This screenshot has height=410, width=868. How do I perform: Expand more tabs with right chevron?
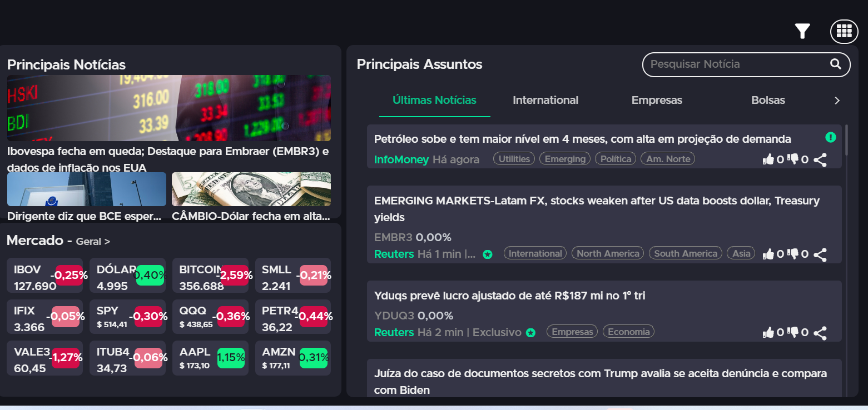(837, 101)
